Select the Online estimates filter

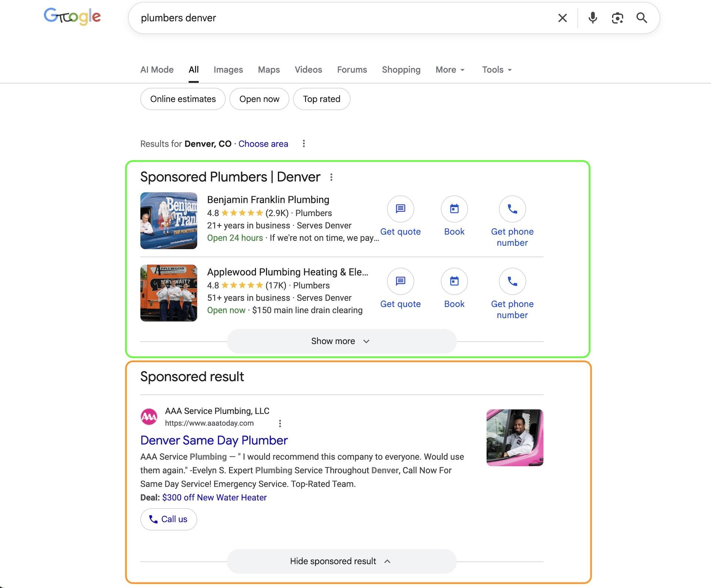(183, 99)
